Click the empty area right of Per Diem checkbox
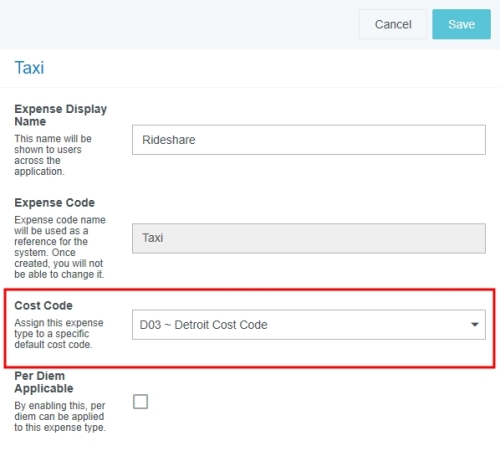This screenshot has width=500, height=451. 317,401
